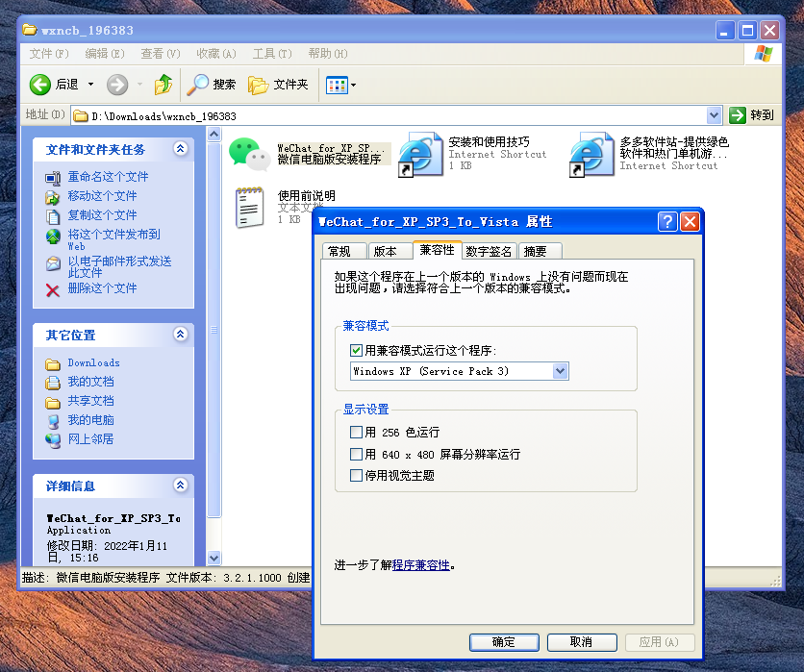Viewport: 804px width, 672px height.
Task: Enable 用 256 色运行 checkbox
Action: 356,432
